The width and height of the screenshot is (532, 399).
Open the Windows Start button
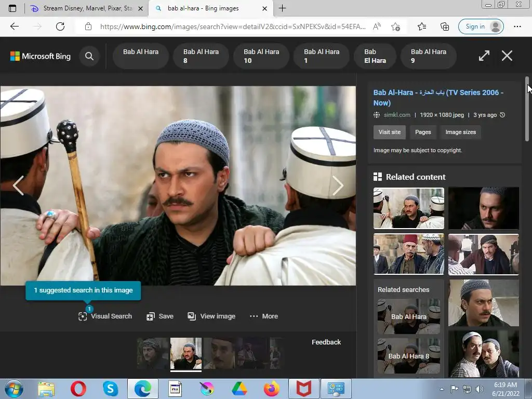[14, 389]
